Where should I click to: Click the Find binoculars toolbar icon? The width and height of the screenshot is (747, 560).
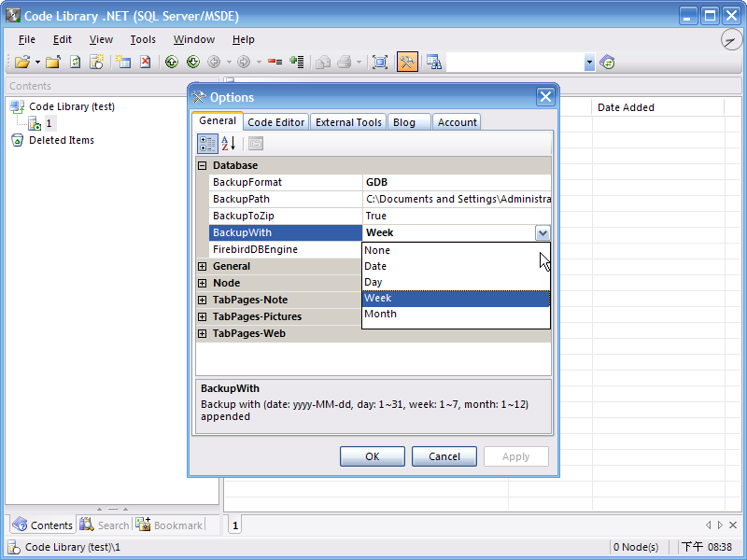pyautogui.click(x=434, y=62)
